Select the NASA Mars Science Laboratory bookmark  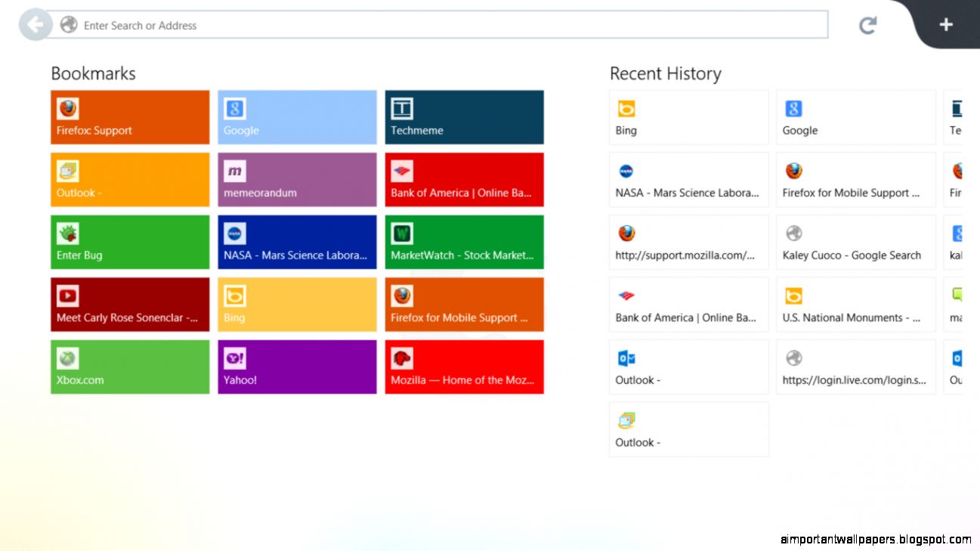pyautogui.click(x=296, y=242)
